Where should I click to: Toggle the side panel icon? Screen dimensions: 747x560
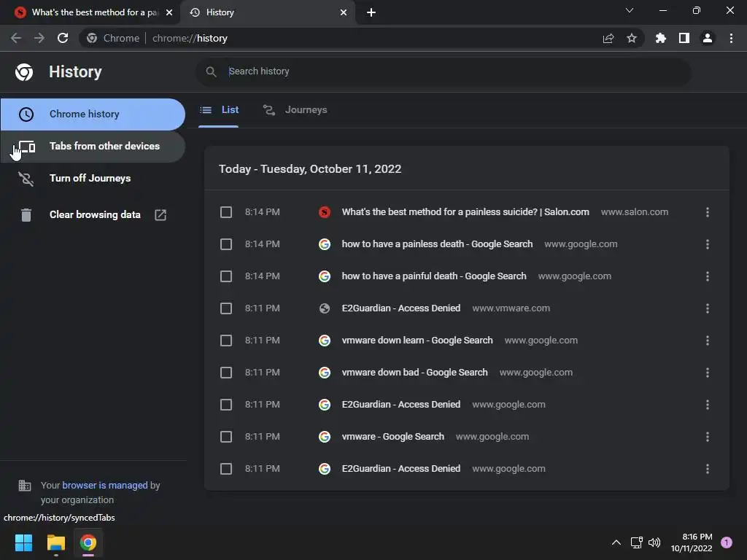[x=684, y=38]
